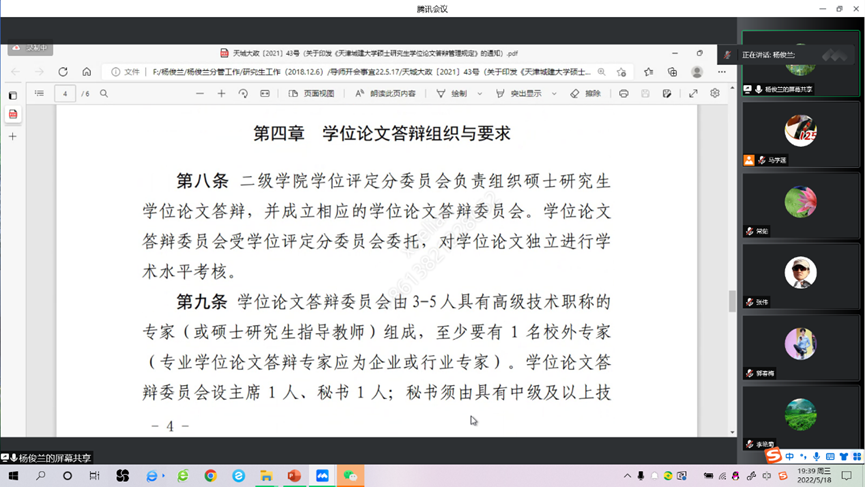Rotate the PDF page

(x=243, y=94)
